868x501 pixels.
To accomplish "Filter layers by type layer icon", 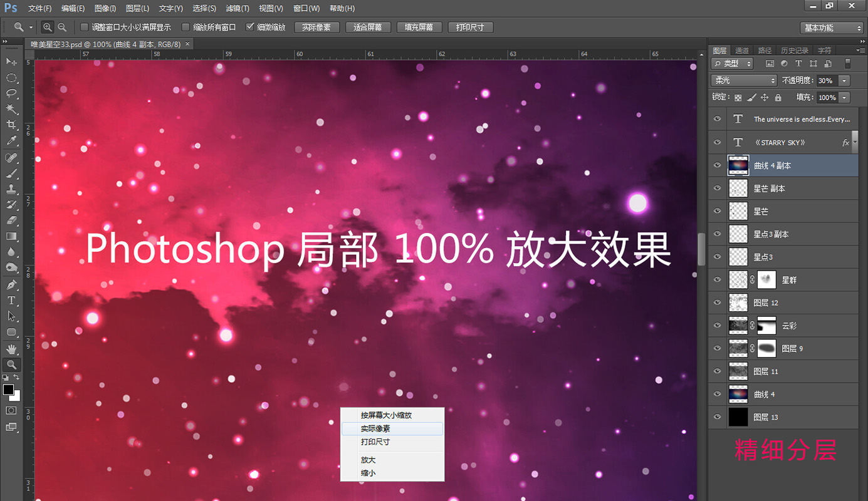I will (x=799, y=64).
